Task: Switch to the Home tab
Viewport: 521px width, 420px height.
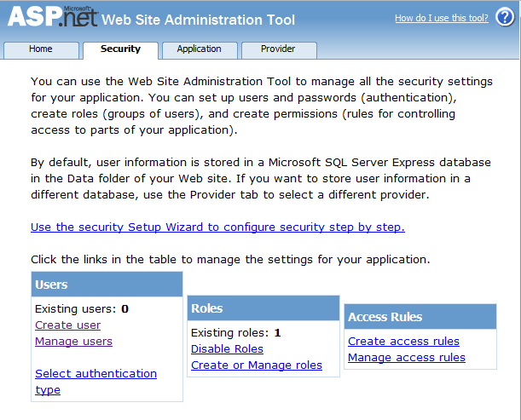Action: click(x=41, y=49)
